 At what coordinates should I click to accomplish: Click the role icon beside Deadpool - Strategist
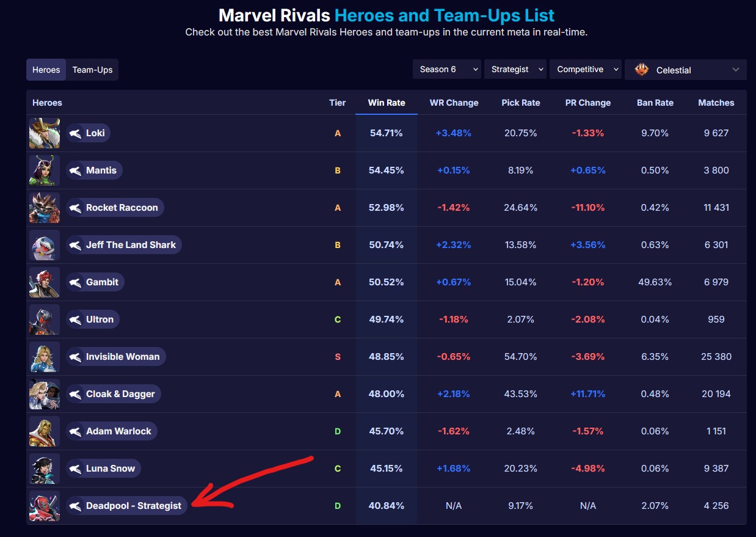(x=75, y=506)
